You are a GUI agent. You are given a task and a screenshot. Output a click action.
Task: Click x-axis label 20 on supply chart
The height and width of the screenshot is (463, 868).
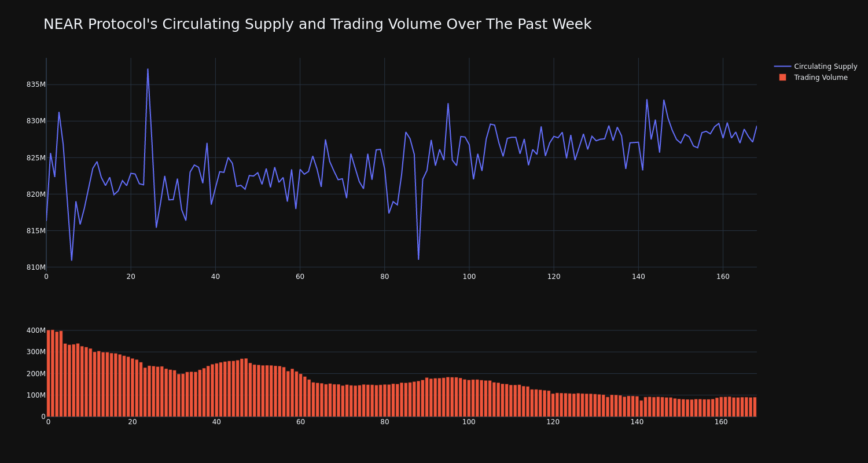[x=131, y=277]
